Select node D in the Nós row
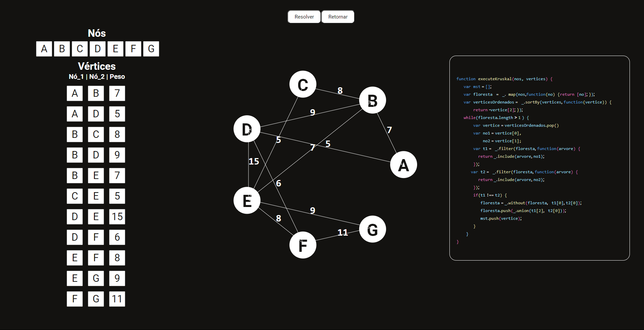The width and height of the screenshot is (644, 330). click(97, 49)
